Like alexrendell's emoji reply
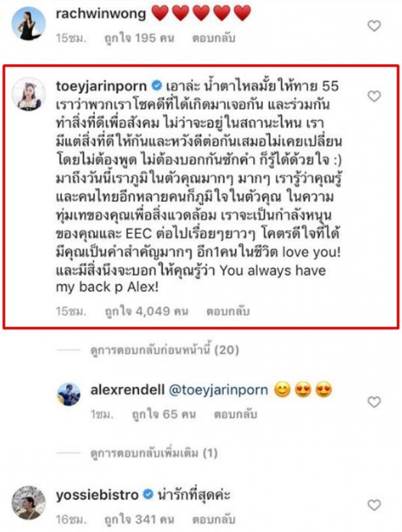 point(374,402)
